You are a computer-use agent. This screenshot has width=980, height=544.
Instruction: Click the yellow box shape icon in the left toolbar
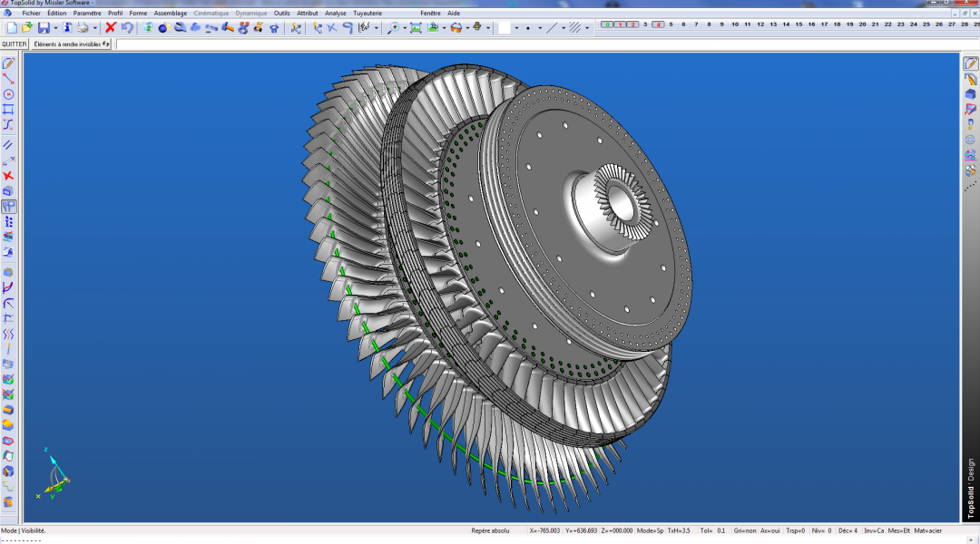point(9,425)
